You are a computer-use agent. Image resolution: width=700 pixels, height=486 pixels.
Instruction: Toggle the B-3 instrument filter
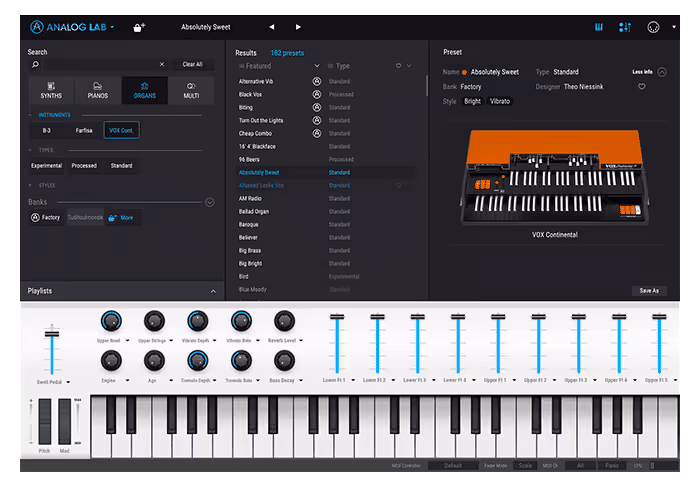click(46, 130)
